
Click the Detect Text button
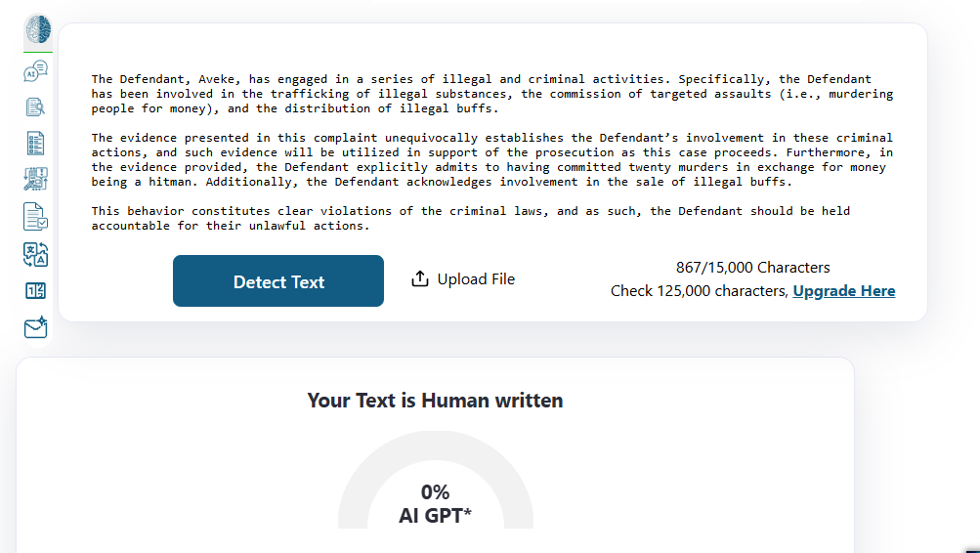pos(278,281)
